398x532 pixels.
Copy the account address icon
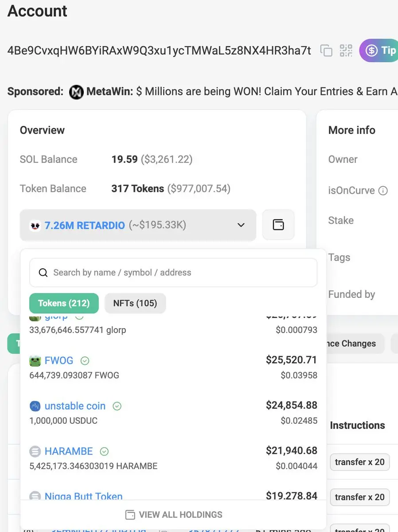(x=326, y=51)
